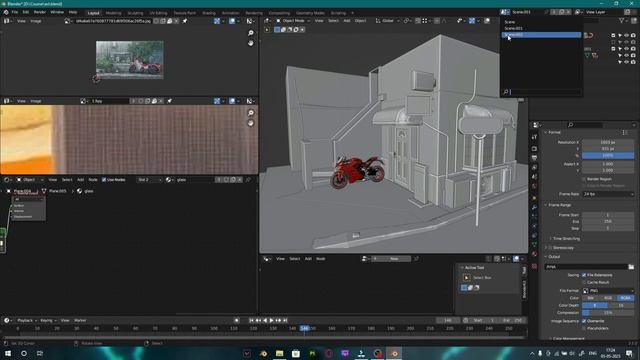Open the File menu
Screen dimensions: 640x360
[x=15, y=12]
